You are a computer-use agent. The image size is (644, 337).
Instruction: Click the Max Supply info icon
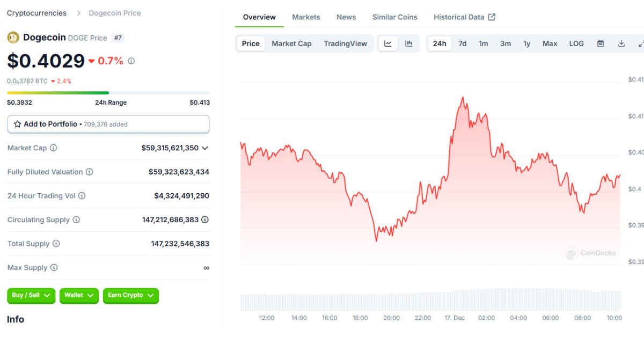(x=54, y=267)
